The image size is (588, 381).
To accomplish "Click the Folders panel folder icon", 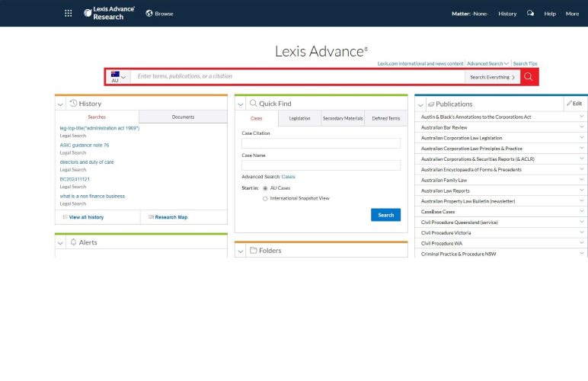I will tap(254, 250).
